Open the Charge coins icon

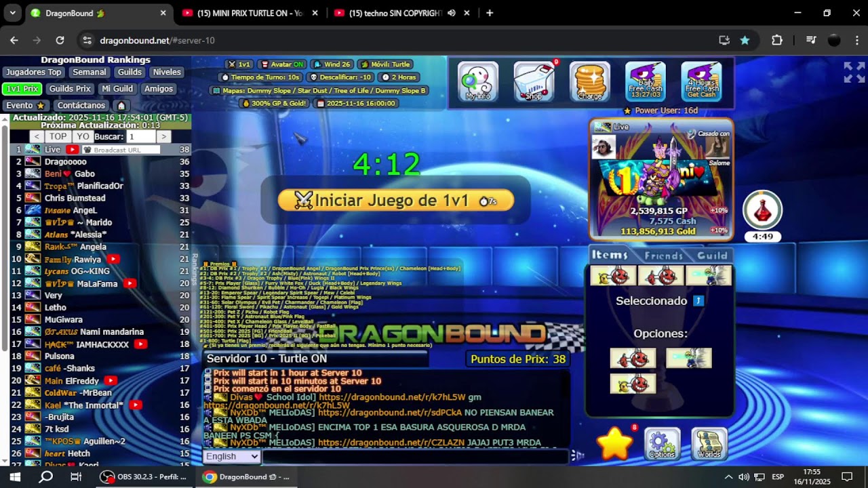pyautogui.click(x=590, y=81)
